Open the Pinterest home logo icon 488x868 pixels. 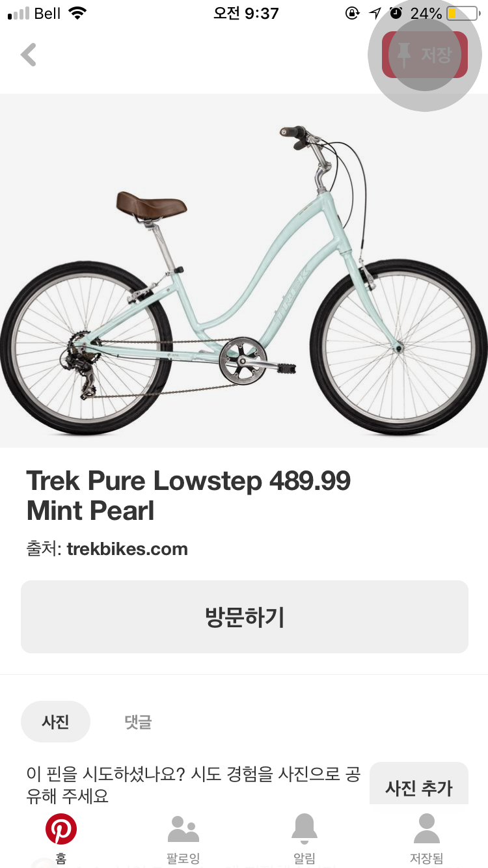click(x=61, y=829)
